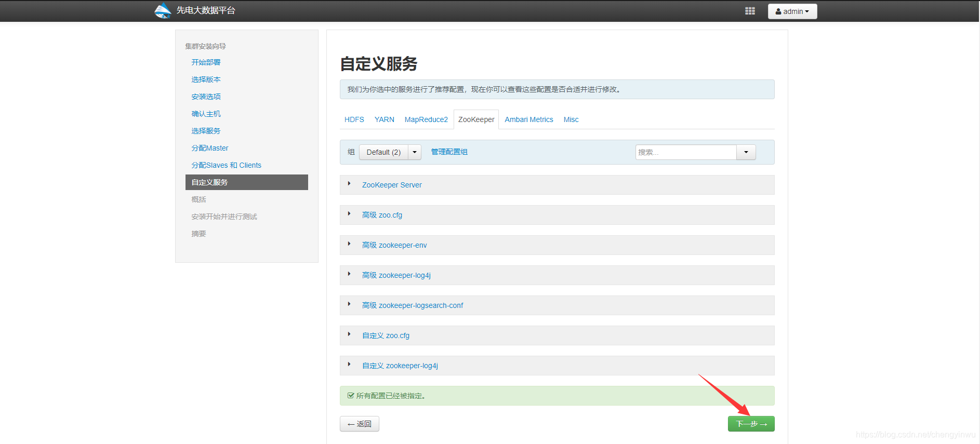Go to 安装选项 wizard step
980x444 pixels.
tap(206, 97)
